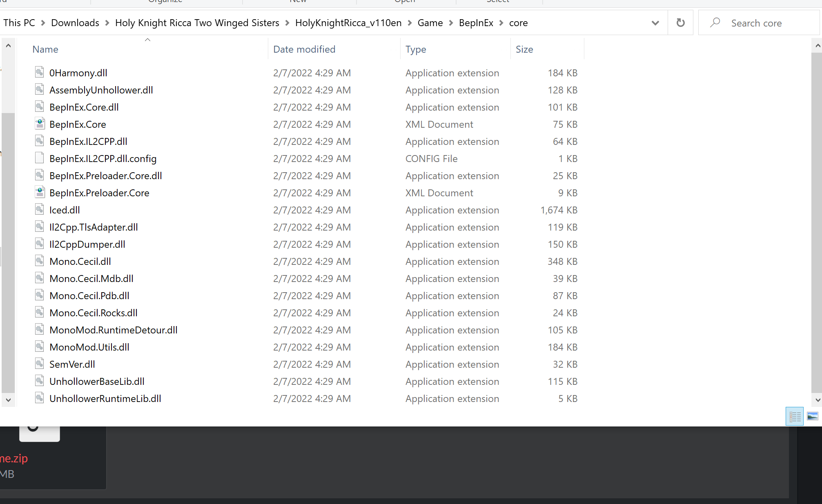Go to HolyKnightRicca_v110en folder breadcrumb
The image size is (822, 504).
click(348, 23)
